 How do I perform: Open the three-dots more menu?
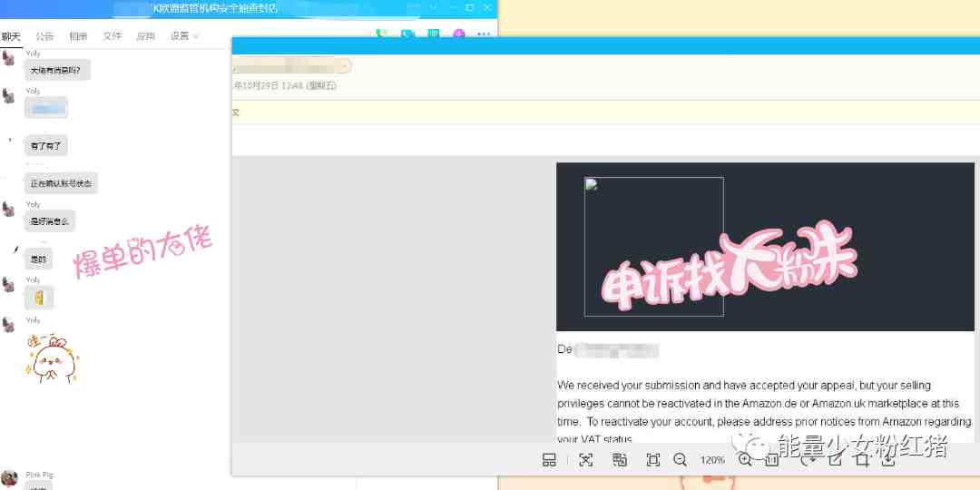484,34
